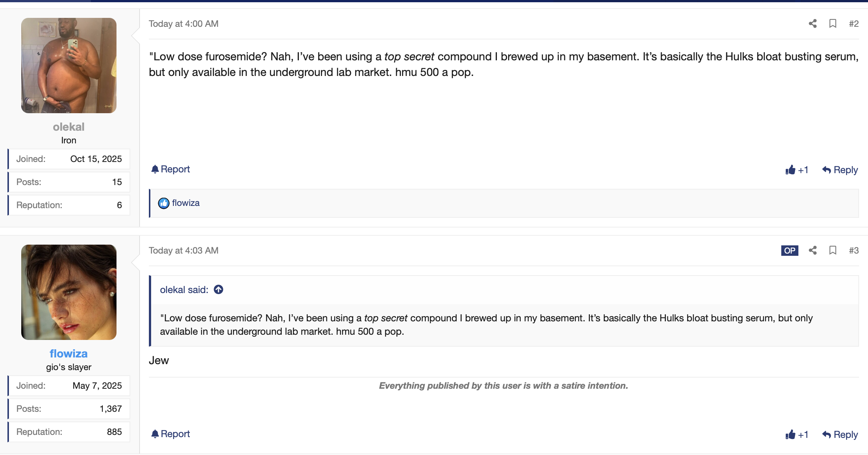Report olekal's post
Screen dimensions: 868x455
click(x=170, y=169)
